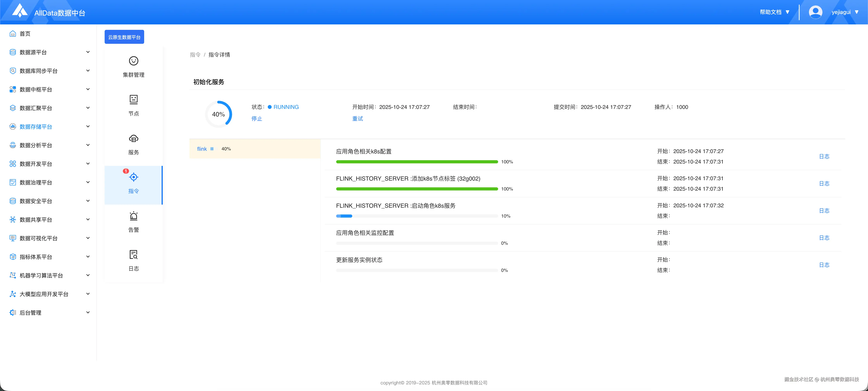
Task: Expand the 数据治理平台 sidebar chevron
Action: [88, 182]
